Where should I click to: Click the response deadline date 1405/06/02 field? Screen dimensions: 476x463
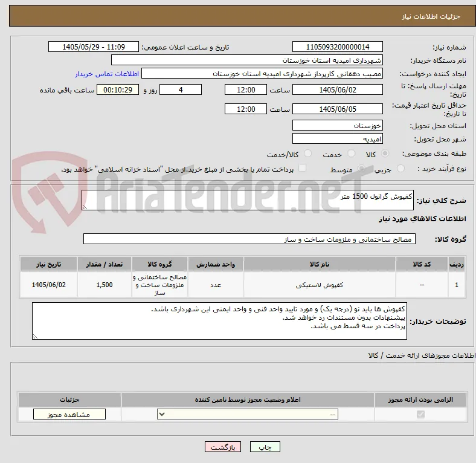coord(338,89)
